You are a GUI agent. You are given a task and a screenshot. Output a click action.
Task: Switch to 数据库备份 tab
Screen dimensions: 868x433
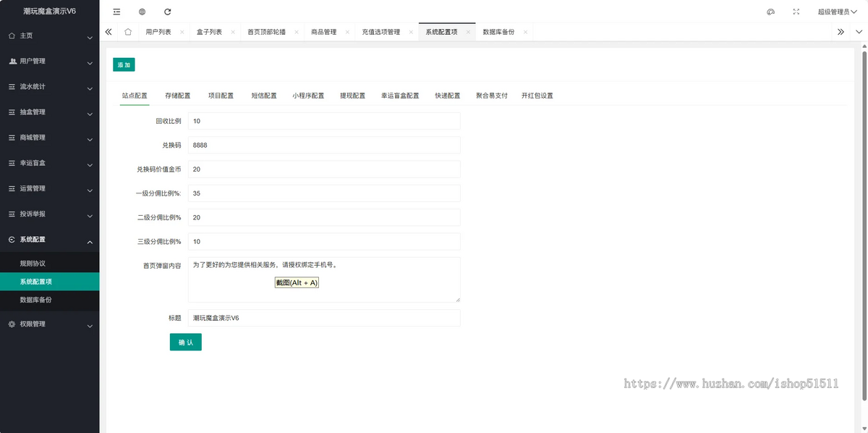click(498, 32)
